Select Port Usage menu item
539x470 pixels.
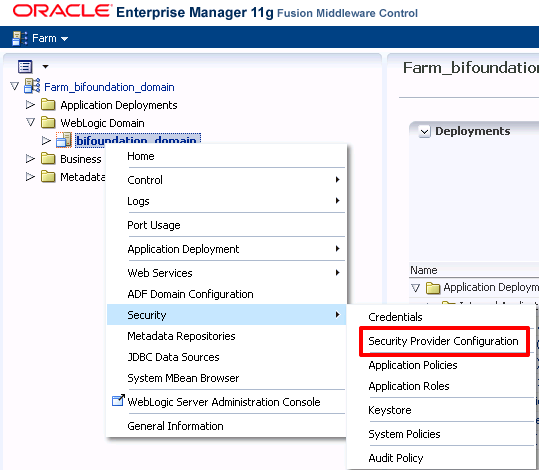[x=226, y=225]
